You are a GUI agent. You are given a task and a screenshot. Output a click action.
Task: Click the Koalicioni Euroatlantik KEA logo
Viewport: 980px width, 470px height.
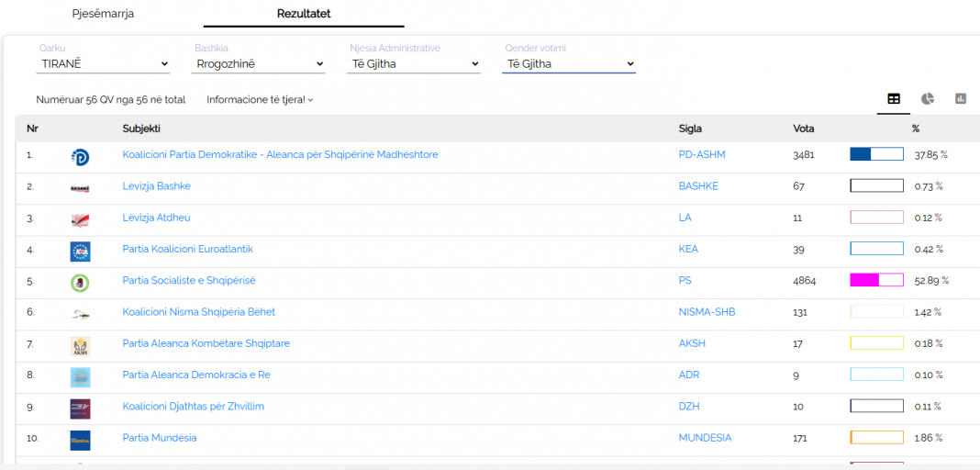80,252
